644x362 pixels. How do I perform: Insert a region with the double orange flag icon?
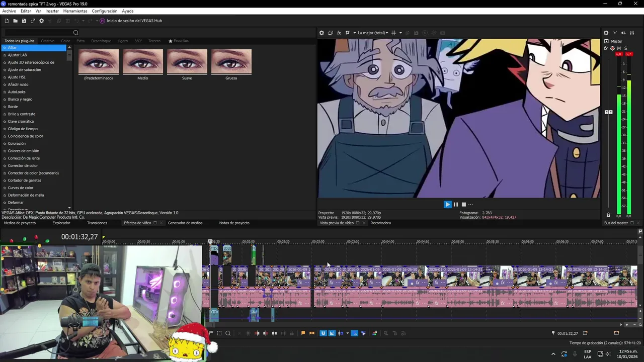coord(312,333)
